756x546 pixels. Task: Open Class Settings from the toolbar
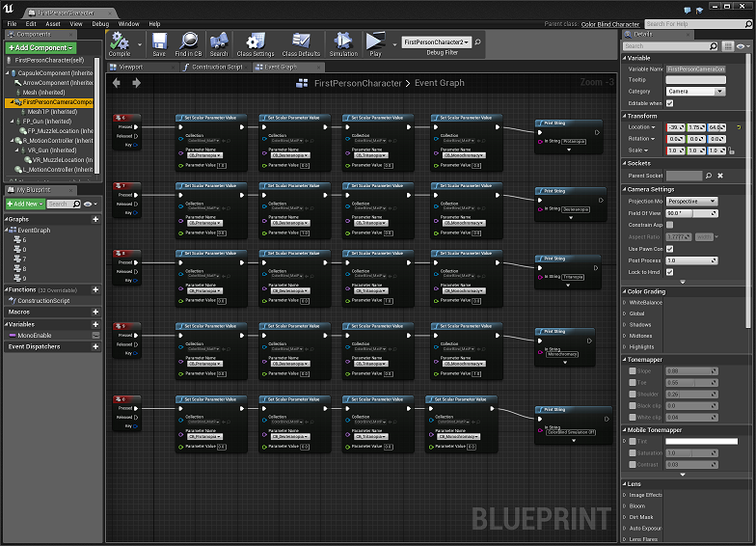pyautogui.click(x=256, y=44)
